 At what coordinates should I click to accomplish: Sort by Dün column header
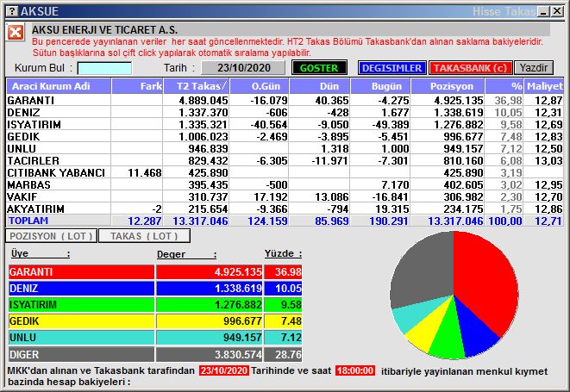tap(320, 86)
